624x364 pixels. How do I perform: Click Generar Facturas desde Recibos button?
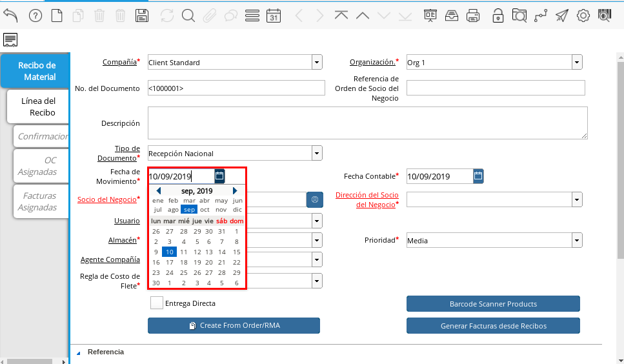tap(493, 326)
